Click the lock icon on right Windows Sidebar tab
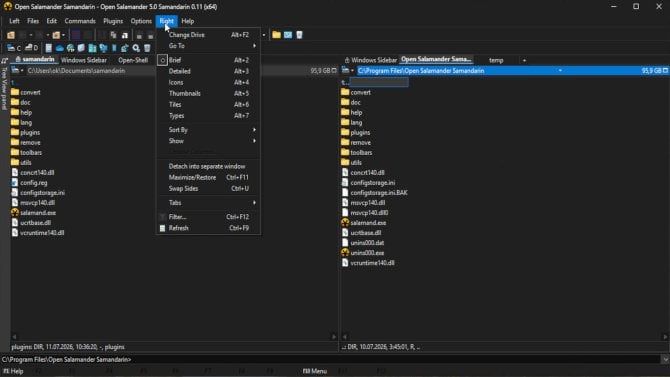Viewport: 670px width, 377px height. coord(347,60)
